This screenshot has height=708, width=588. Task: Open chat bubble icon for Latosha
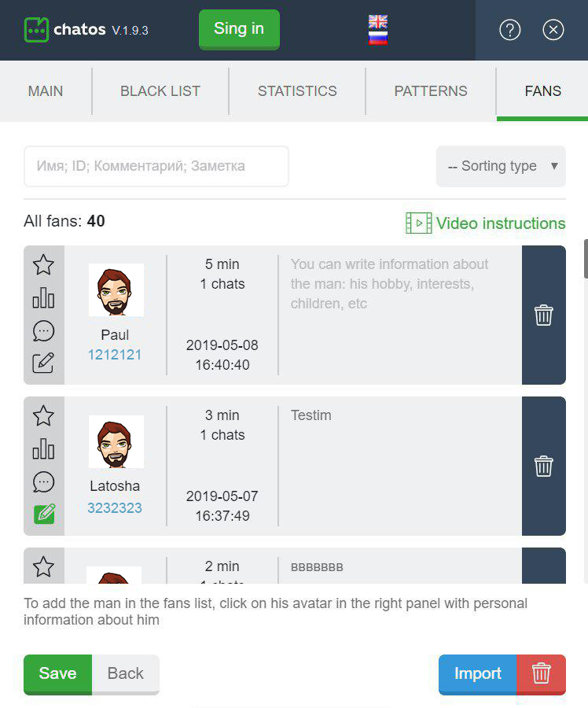(x=43, y=481)
